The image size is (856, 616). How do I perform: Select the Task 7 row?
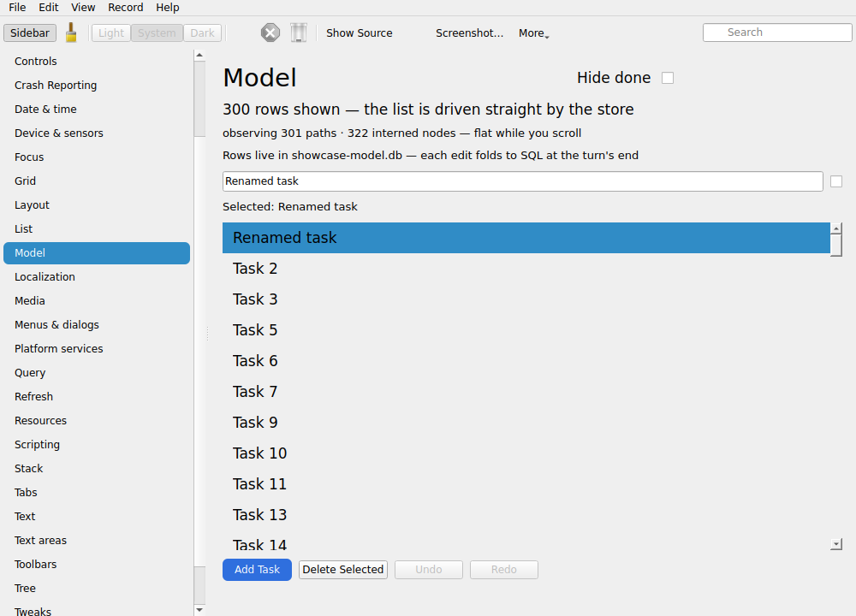(526, 392)
